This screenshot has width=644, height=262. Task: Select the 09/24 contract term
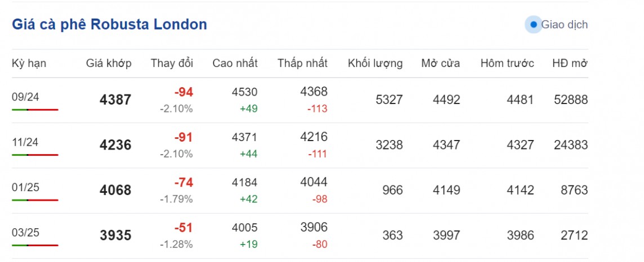pos(25,97)
